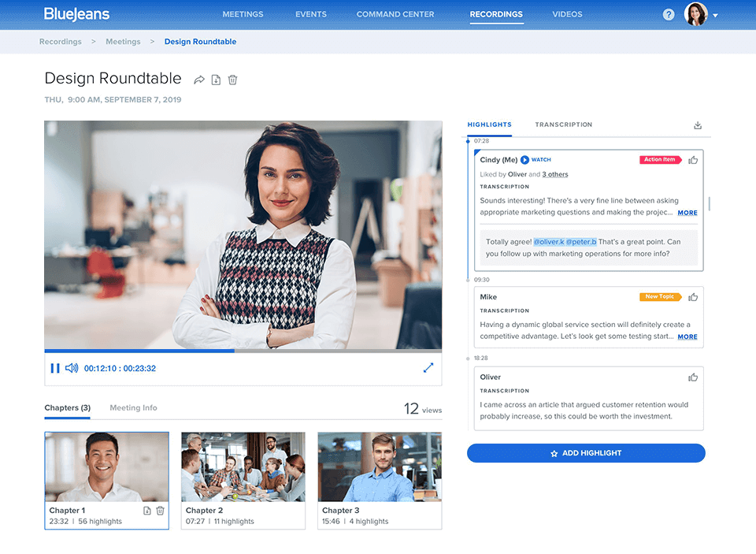
Task: Delete Chapter 1 trash icon
Action: 160,511
